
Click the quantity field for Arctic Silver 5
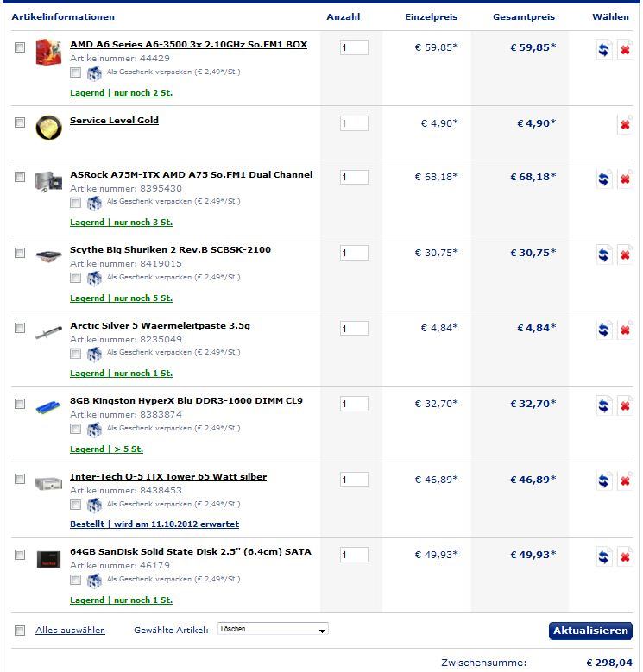(354, 329)
